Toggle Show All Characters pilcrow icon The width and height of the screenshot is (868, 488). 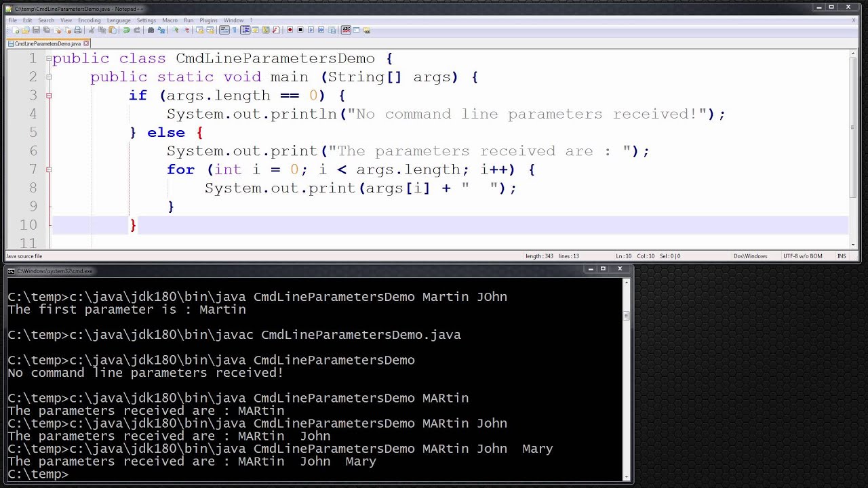[234, 30]
